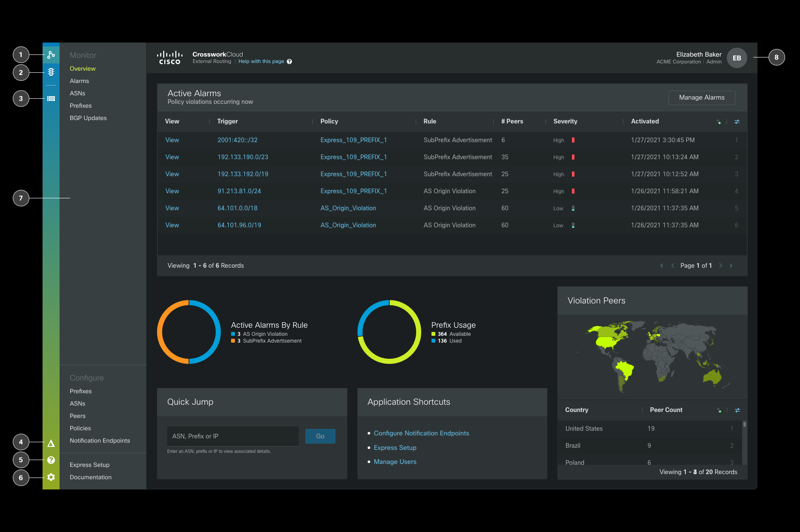800x532 pixels.
Task: Open Configure Notification Endpoints shortcut
Action: 421,433
